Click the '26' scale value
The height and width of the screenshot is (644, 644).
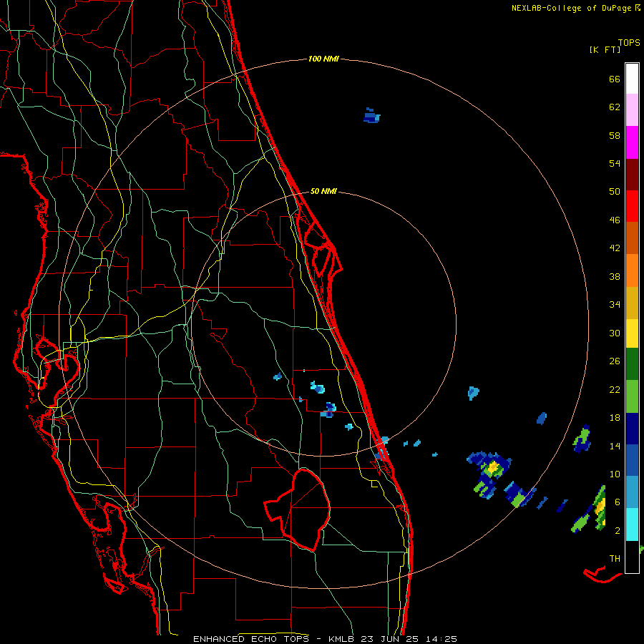point(615,361)
